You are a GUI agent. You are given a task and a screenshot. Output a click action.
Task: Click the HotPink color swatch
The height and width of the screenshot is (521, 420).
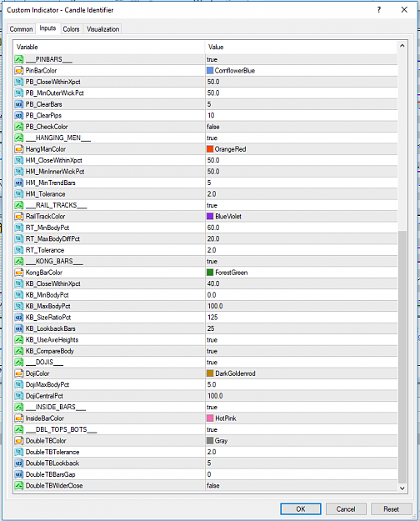click(x=210, y=418)
